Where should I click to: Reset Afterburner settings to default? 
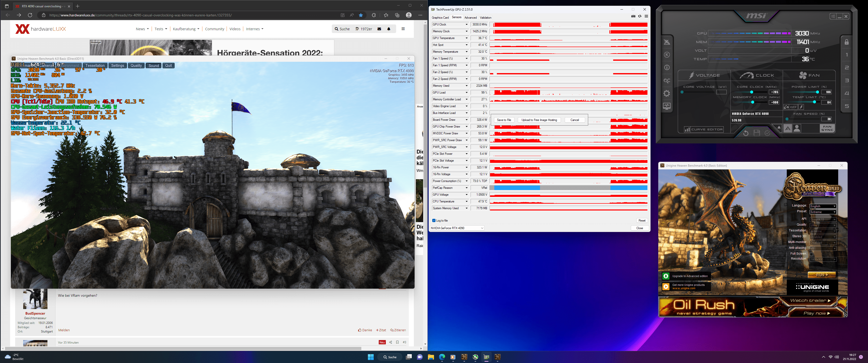tap(746, 133)
